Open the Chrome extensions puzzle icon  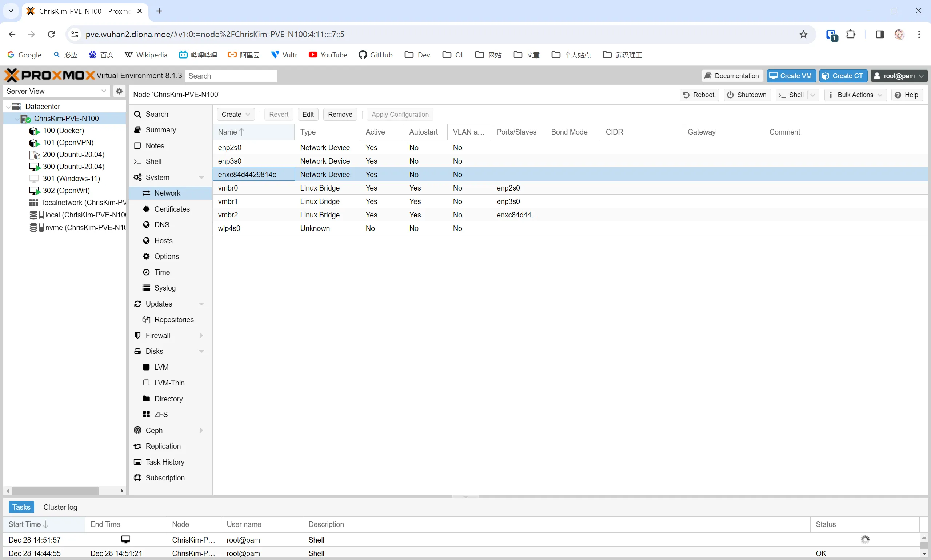(x=851, y=34)
